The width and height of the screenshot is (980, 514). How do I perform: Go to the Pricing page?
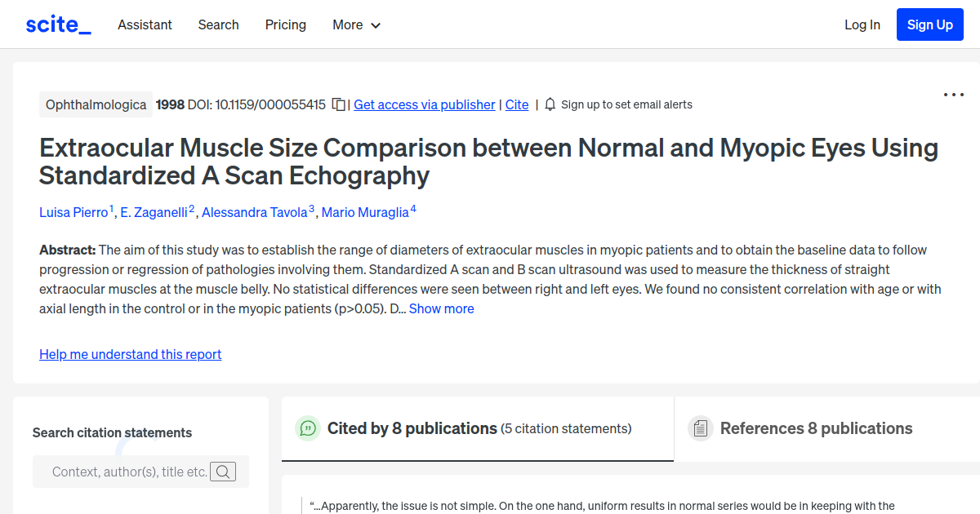click(285, 24)
